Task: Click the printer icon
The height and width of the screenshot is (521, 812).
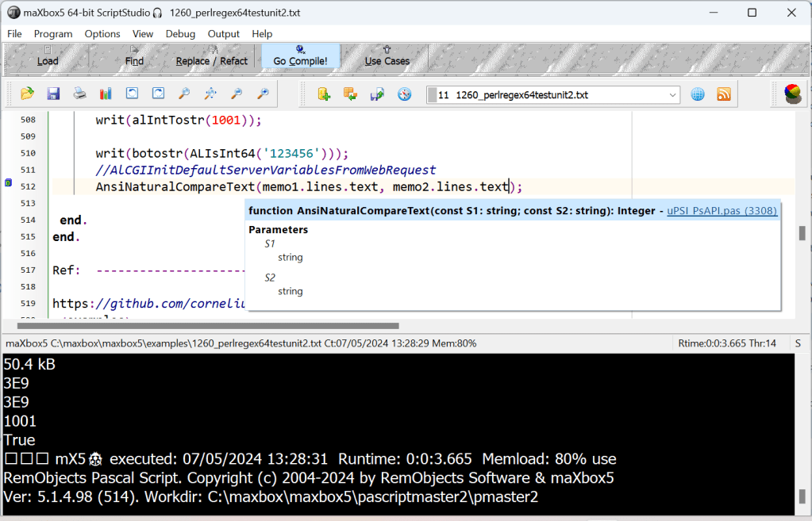Action: point(79,94)
